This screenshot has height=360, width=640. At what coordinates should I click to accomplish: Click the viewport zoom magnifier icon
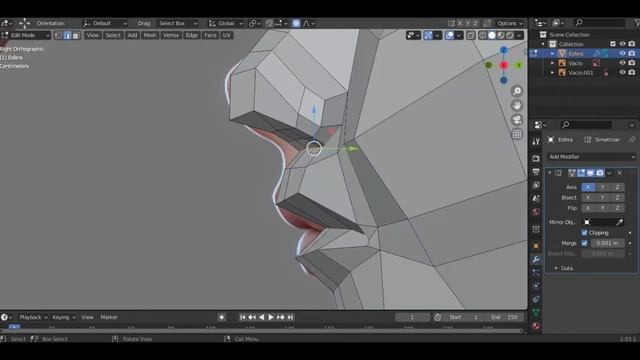point(517,91)
